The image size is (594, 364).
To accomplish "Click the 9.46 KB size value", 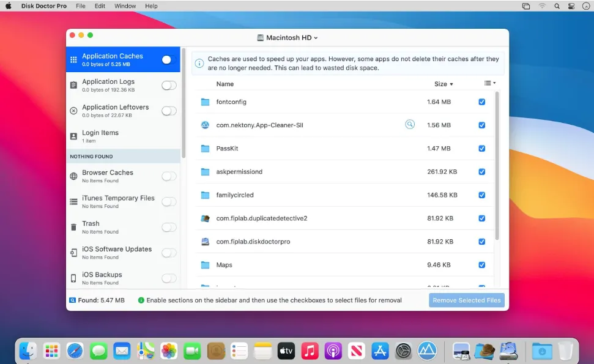I will [x=439, y=265].
